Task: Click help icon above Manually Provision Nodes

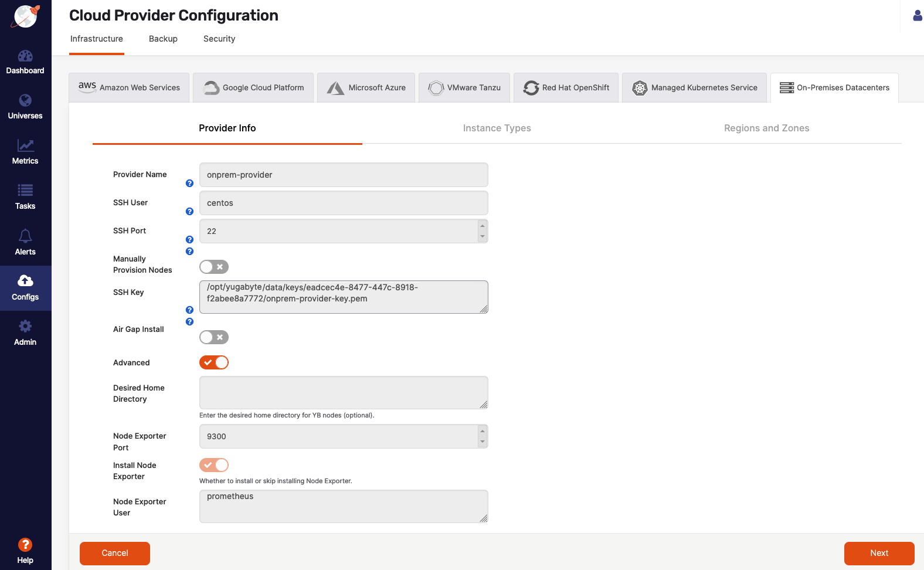Action: [x=189, y=252]
